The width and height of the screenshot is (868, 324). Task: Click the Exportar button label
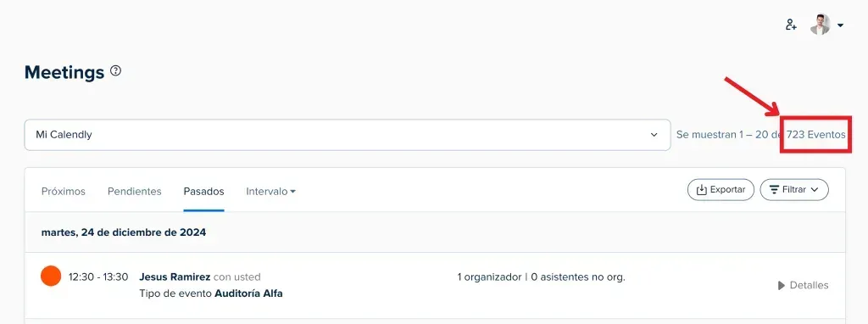click(727, 189)
